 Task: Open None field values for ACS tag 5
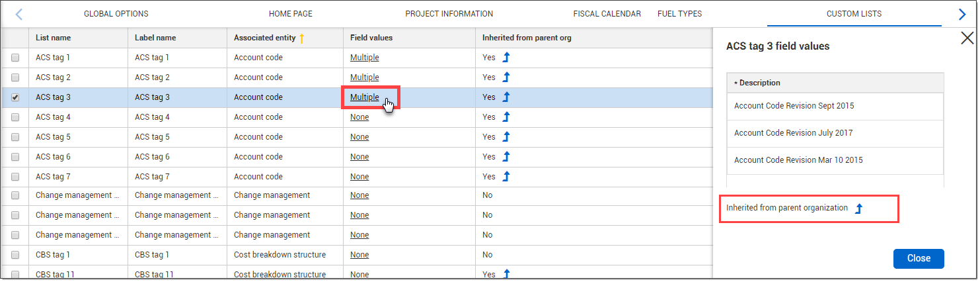tap(359, 137)
